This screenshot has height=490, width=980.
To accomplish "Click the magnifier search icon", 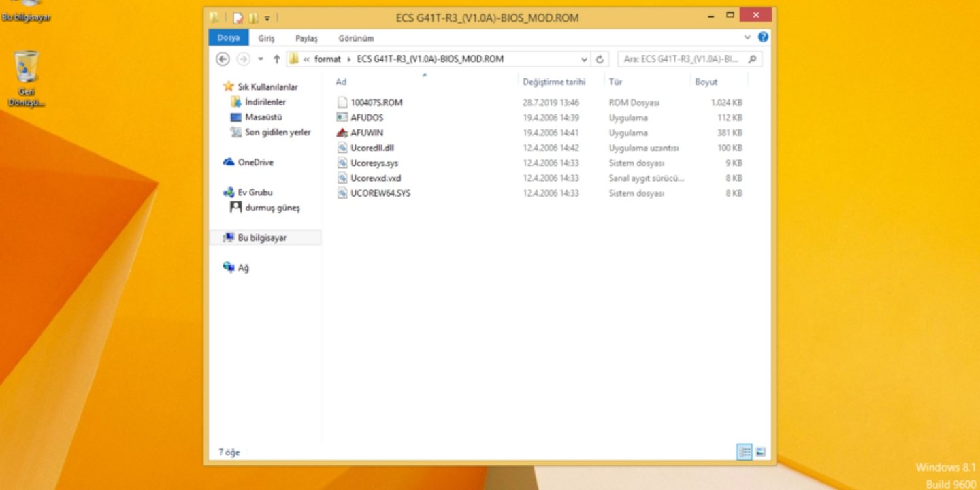I will tap(752, 59).
